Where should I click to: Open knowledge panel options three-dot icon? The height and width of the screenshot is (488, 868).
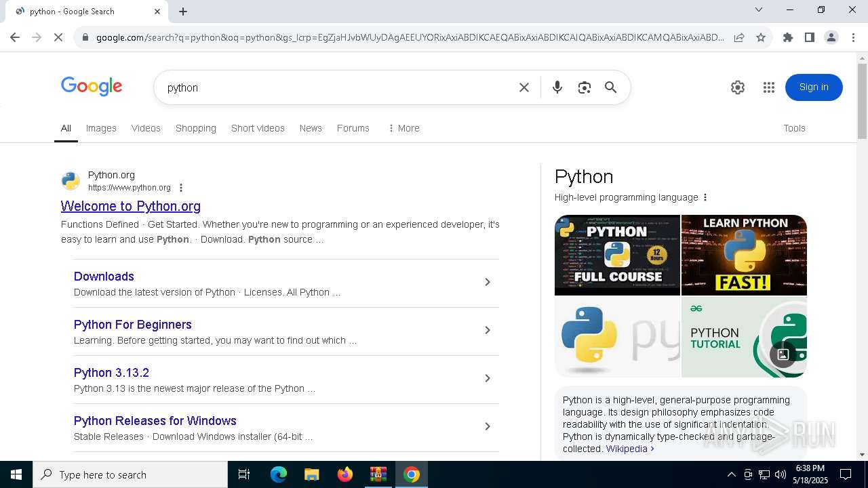tap(705, 197)
